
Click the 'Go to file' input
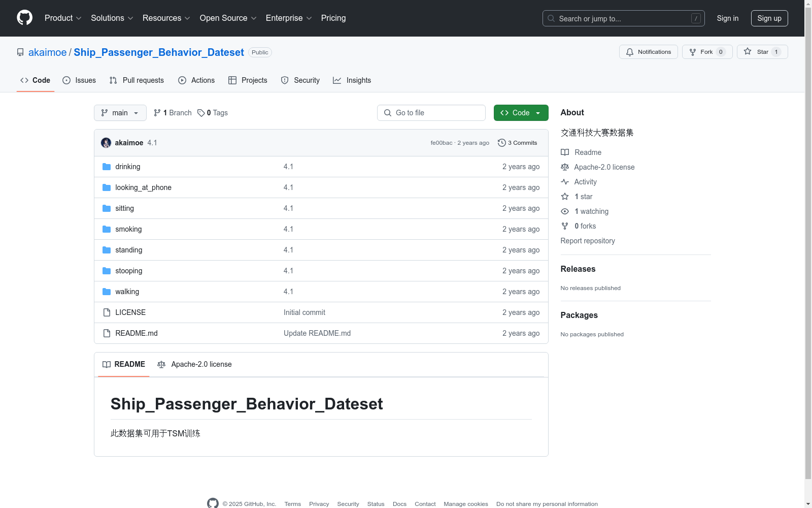(431, 113)
